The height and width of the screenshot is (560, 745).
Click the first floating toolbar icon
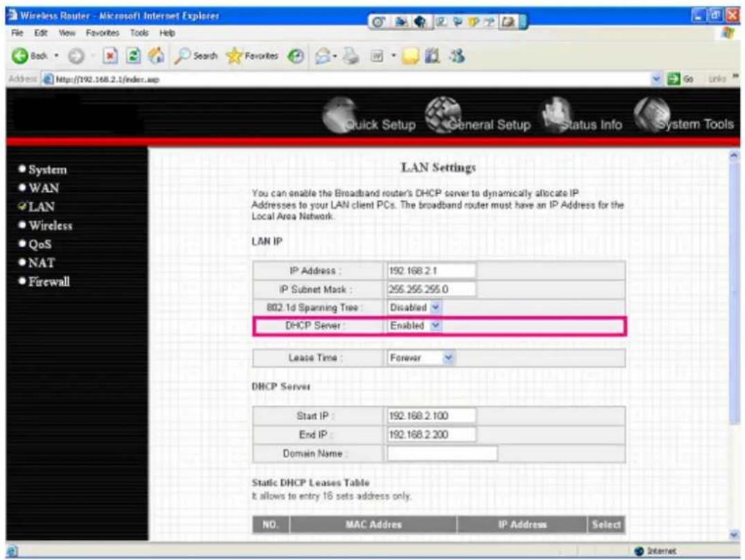point(378,22)
